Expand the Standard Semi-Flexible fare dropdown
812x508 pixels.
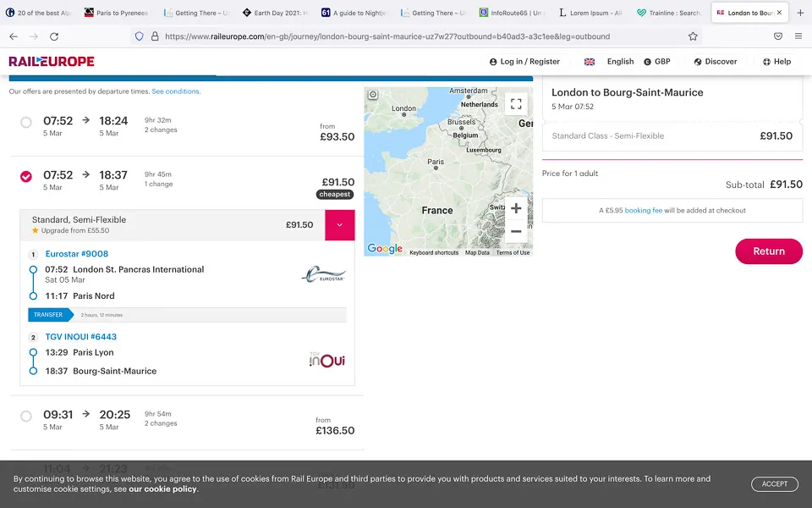point(340,225)
